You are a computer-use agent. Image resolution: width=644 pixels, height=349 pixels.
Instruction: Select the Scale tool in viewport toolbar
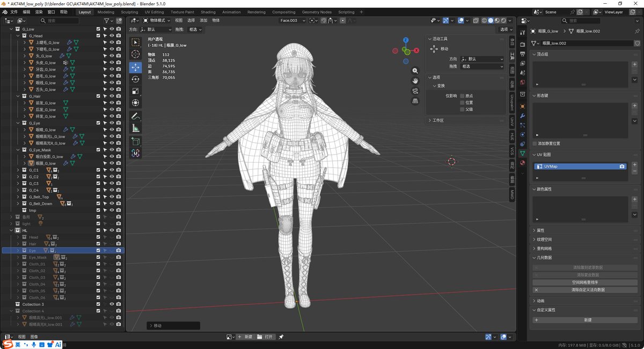135,91
